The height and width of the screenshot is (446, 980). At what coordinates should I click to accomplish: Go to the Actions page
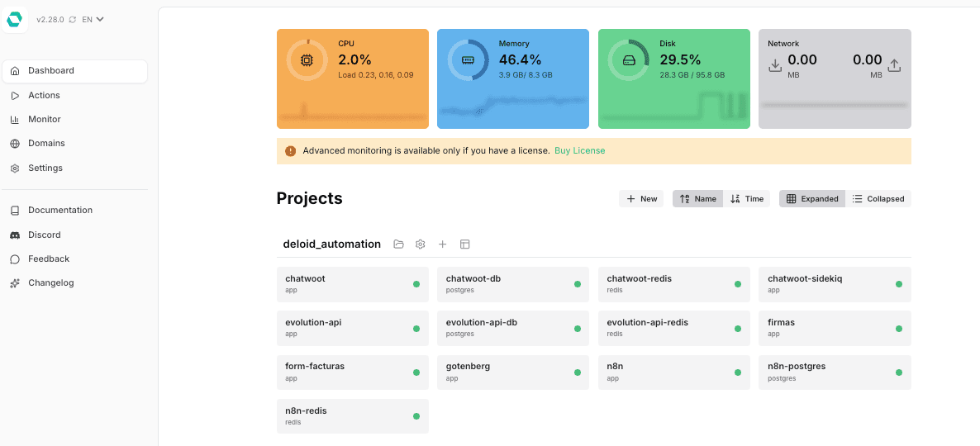tap(75, 96)
